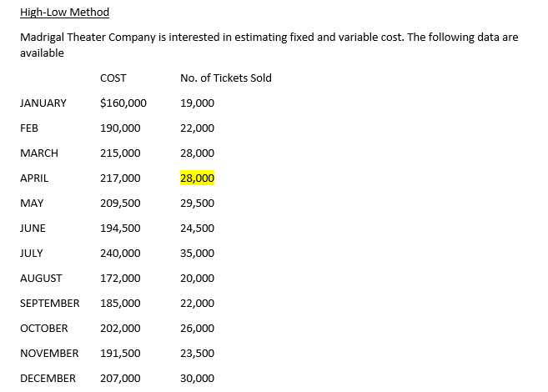
Task: Click July's 35,000 tickets value
Action: coord(197,253)
